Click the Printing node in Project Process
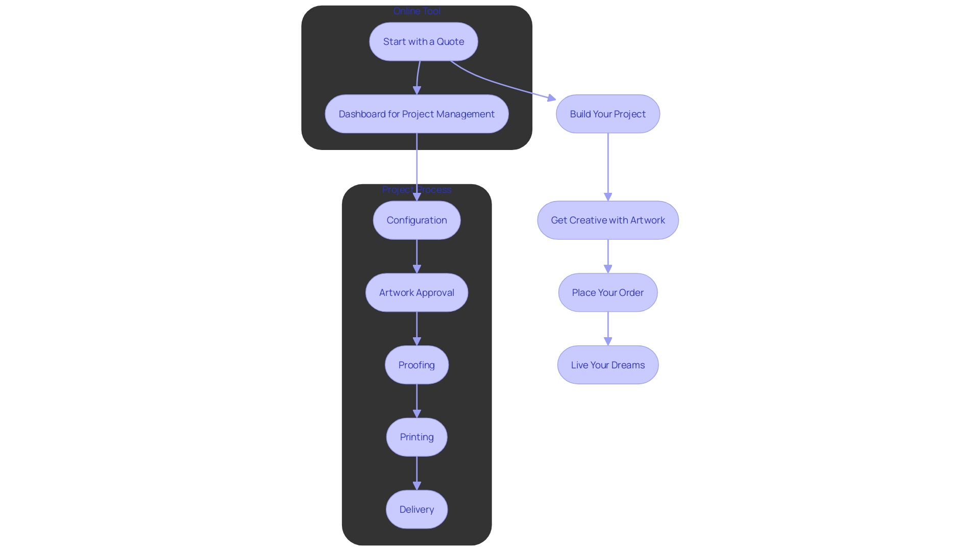Screen dimensions: 980x551 click(x=416, y=436)
